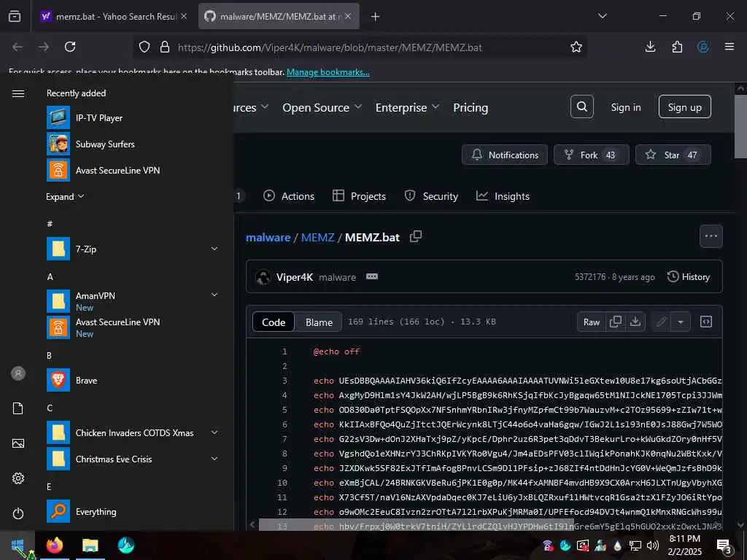Expand the AmanVPN folder
The width and height of the screenshot is (747, 560).
coord(214,295)
